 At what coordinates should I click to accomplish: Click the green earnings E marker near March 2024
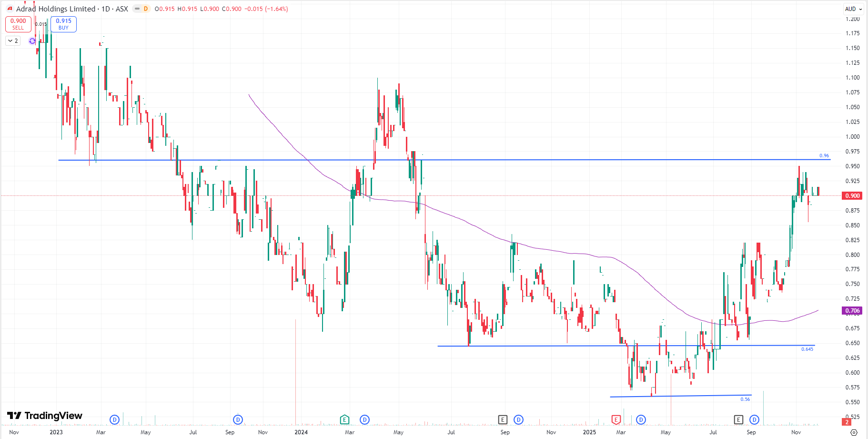(x=344, y=419)
